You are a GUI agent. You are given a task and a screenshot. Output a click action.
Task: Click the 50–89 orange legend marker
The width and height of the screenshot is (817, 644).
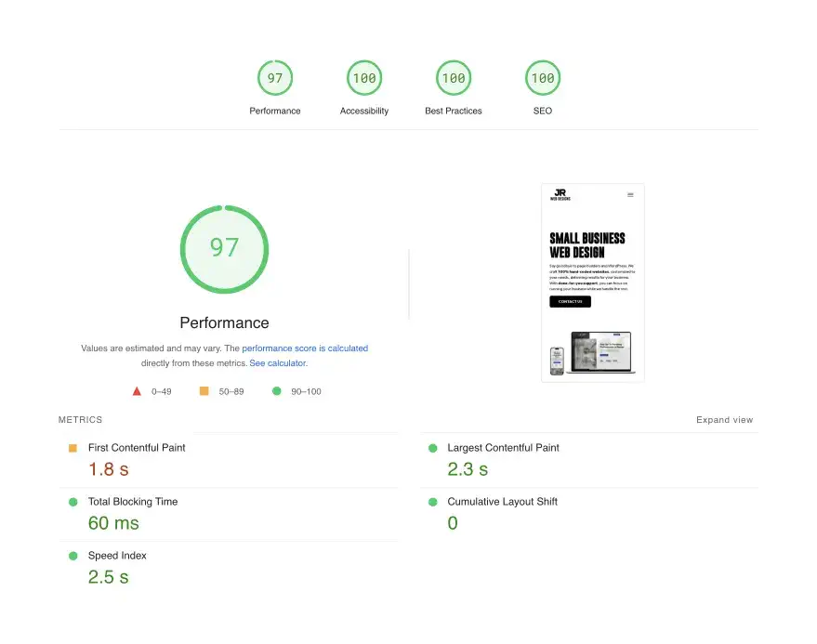(x=203, y=391)
